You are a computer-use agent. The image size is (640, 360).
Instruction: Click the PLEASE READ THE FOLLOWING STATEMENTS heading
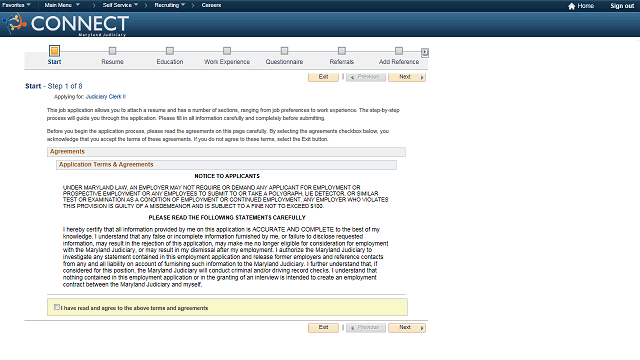tap(227, 218)
